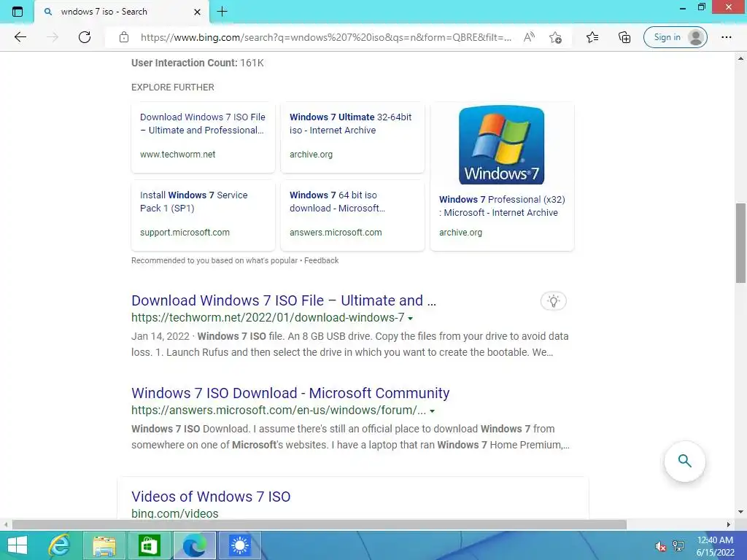This screenshot has width=747, height=560.
Task: Click the Windows 7 logo thumbnail
Action: point(501,145)
